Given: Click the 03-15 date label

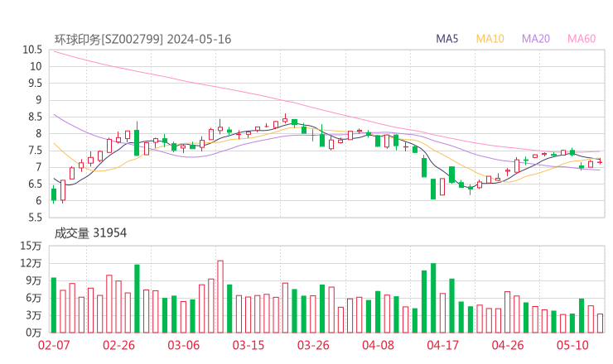Looking at the screenshot, I should coord(249,345).
